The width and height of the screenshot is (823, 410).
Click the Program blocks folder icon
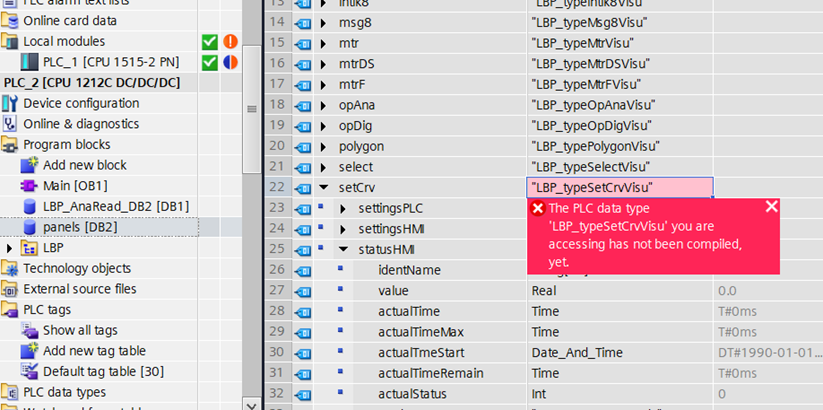(x=10, y=144)
